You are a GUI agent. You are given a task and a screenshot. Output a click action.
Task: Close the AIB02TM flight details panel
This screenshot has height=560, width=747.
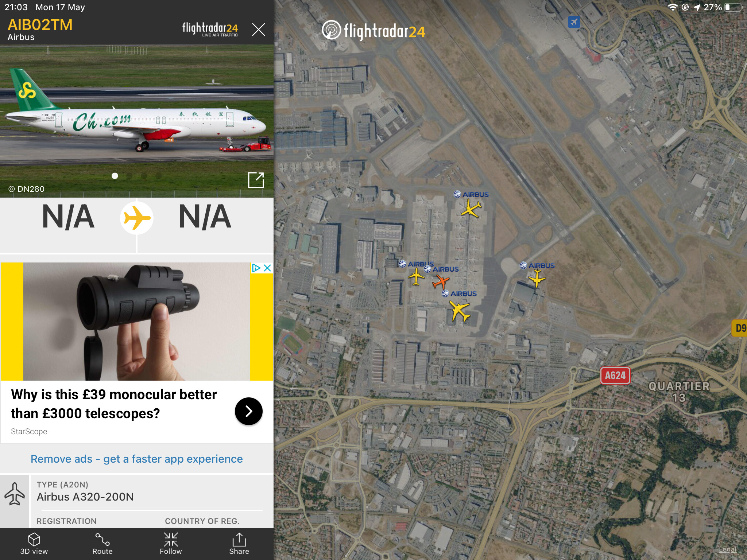pyautogui.click(x=259, y=29)
